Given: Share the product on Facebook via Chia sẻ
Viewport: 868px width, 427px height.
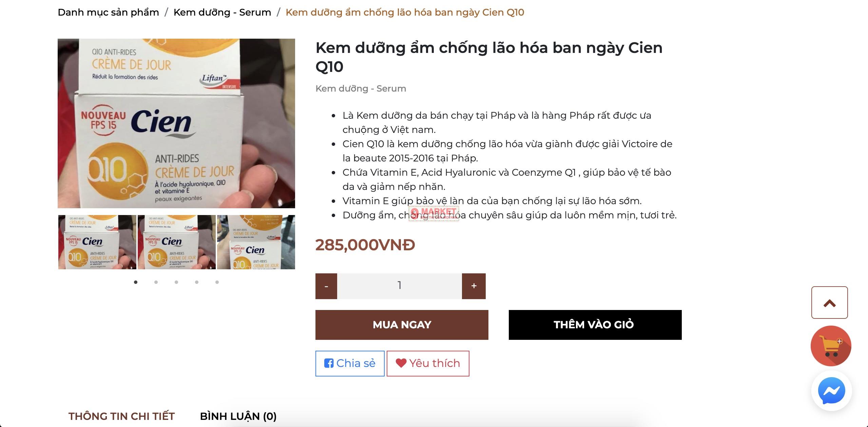Looking at the screenshot, I should click(x=350, y=363).
